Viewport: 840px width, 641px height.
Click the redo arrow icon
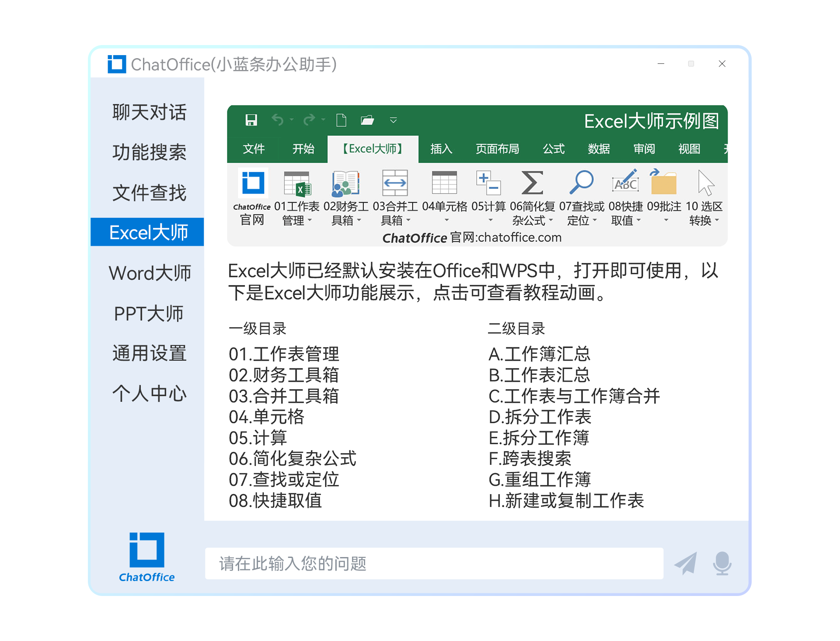pyautogui.click(x=309, y=119)
